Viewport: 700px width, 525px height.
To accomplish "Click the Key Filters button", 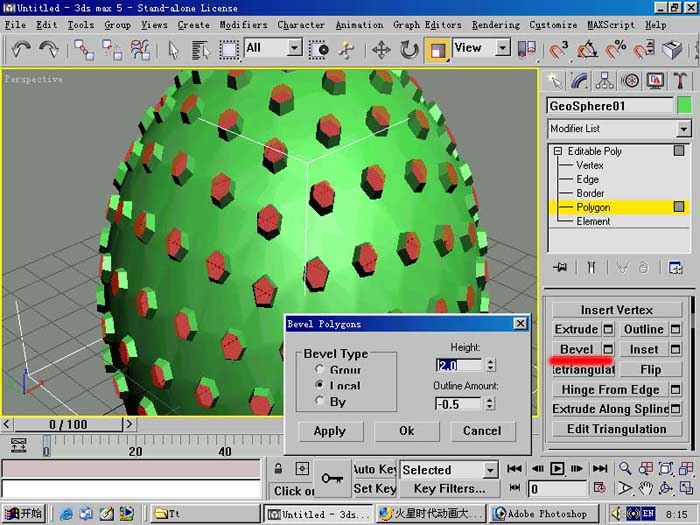I will tap(449, 488).
